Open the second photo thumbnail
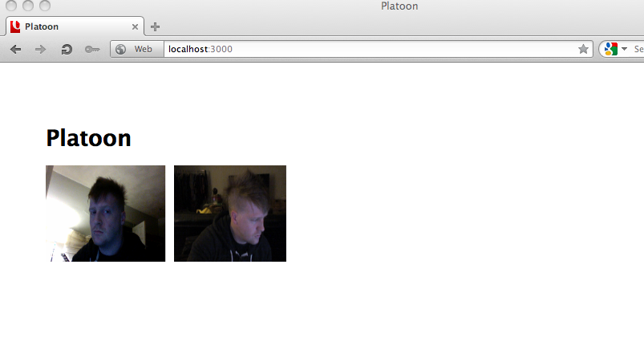The width and height of the screenshot is (644, 354). [x=229, y=214]
